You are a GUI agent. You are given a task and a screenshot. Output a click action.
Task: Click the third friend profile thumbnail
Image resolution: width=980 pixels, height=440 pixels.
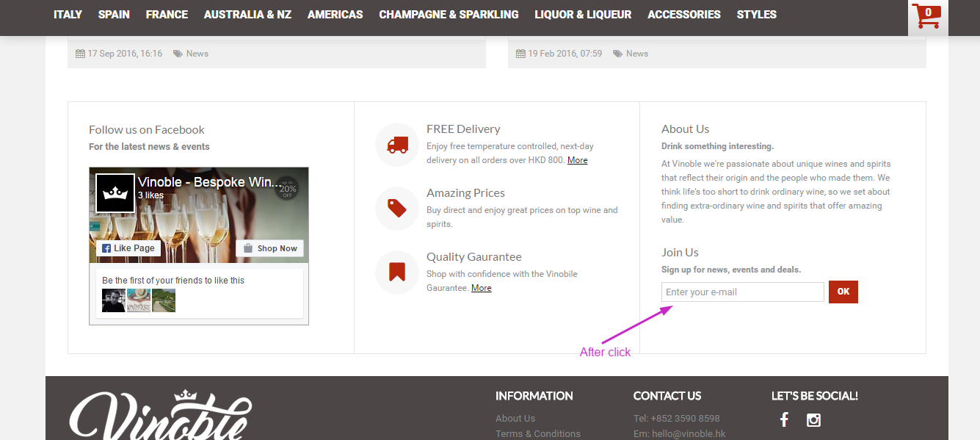coord(164,300)
